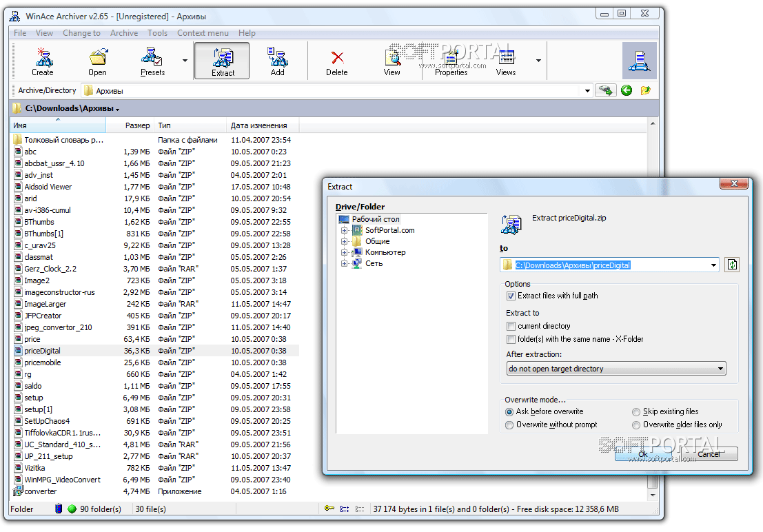763x532 pixels.
Task: Open the View menu
Action: (x=44, y=33)
